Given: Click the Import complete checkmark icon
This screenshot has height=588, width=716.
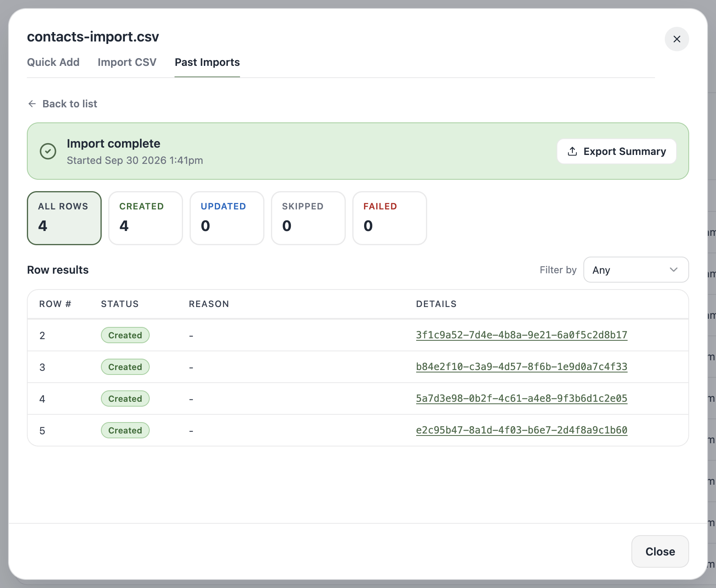Looking at the screenshot, I should 48,151.
